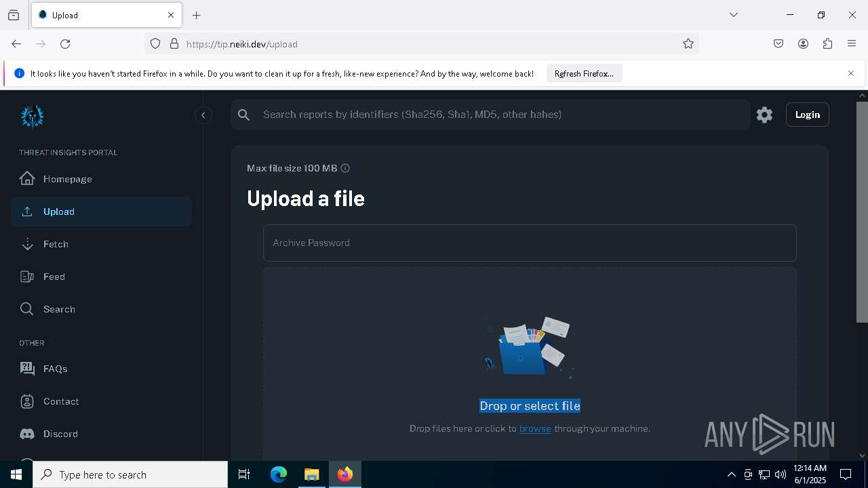
Task: Open the Discord link in sidebar
Action: (101, 434)
